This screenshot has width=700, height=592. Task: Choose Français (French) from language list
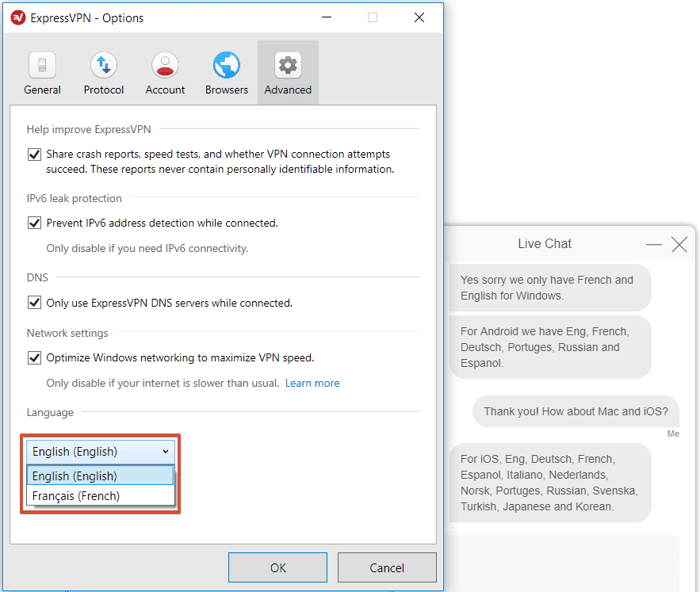click(101, 495)
